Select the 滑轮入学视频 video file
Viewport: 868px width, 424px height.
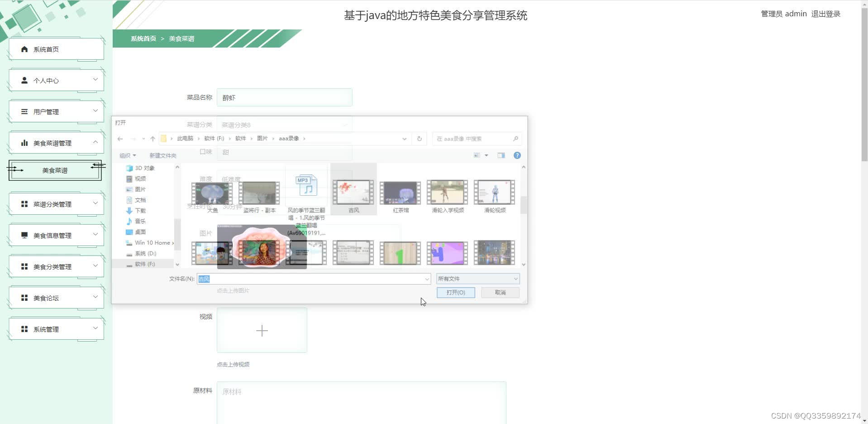[x=448, y=197]
